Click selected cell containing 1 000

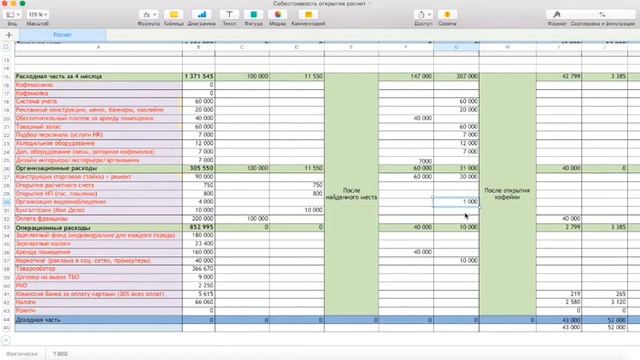456,202
